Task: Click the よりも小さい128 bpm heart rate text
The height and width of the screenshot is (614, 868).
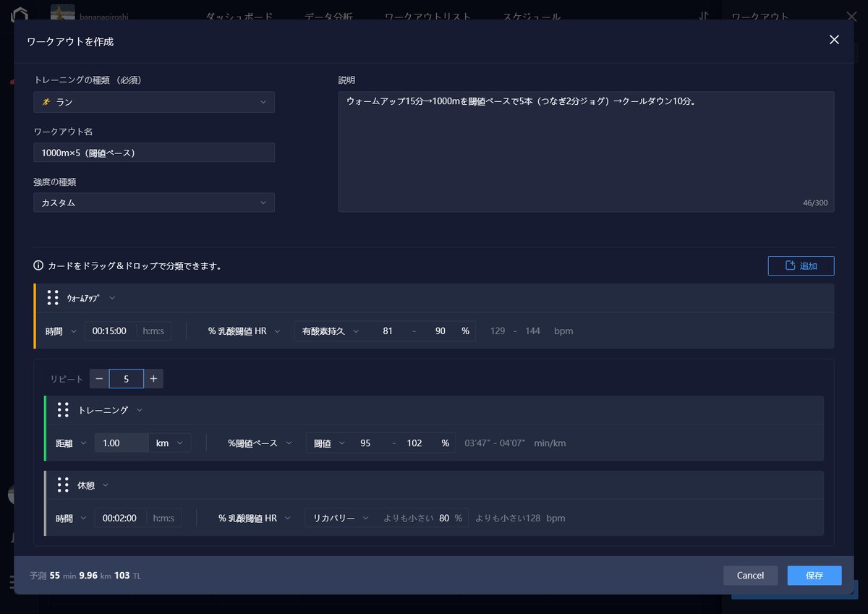Action: tap(520, 518)
